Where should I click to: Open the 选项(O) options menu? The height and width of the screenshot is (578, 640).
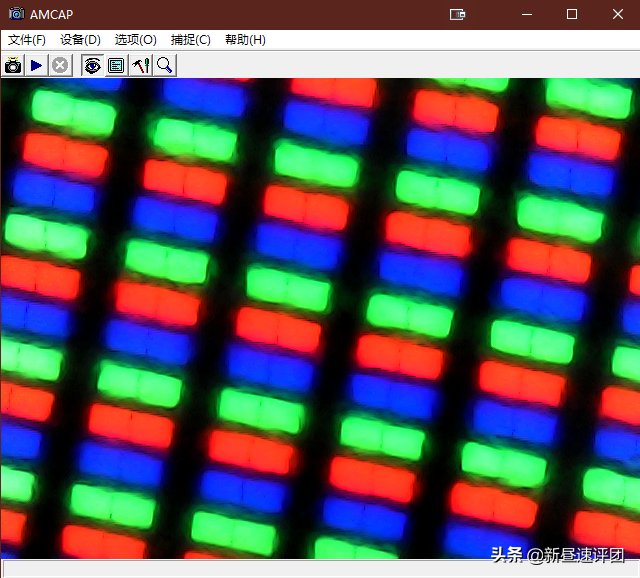pos(136,40)
